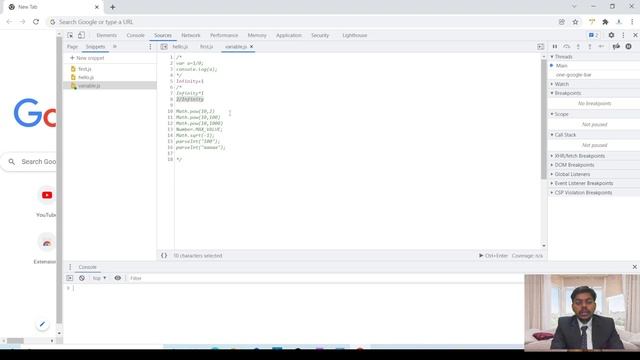Open the Application panel tab

tap(289, 36)
